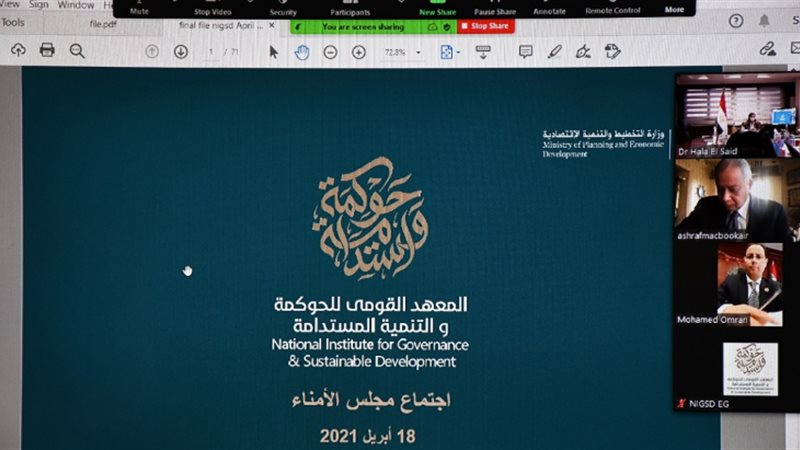Click Remote Control in Zoom toolbar
Image resolution: width=800 pixels, height=450 pixels.
click(x=613, y=8)
